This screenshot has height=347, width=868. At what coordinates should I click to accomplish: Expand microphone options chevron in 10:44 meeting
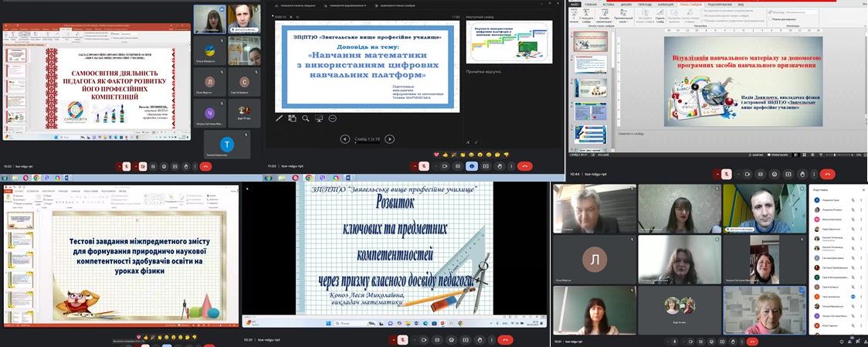pyautogui.click(x=720, y=174)
